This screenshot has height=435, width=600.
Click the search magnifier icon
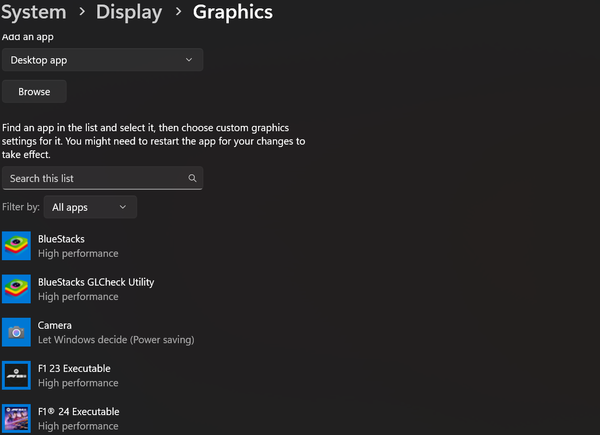pyautogui.click(x=192, y=178)
